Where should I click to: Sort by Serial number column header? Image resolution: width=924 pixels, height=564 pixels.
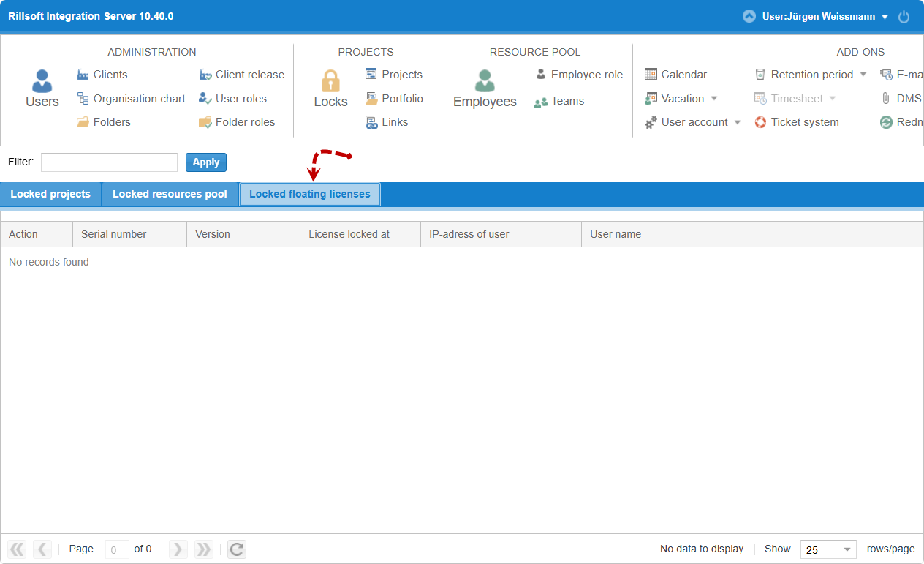pos(129,234)
